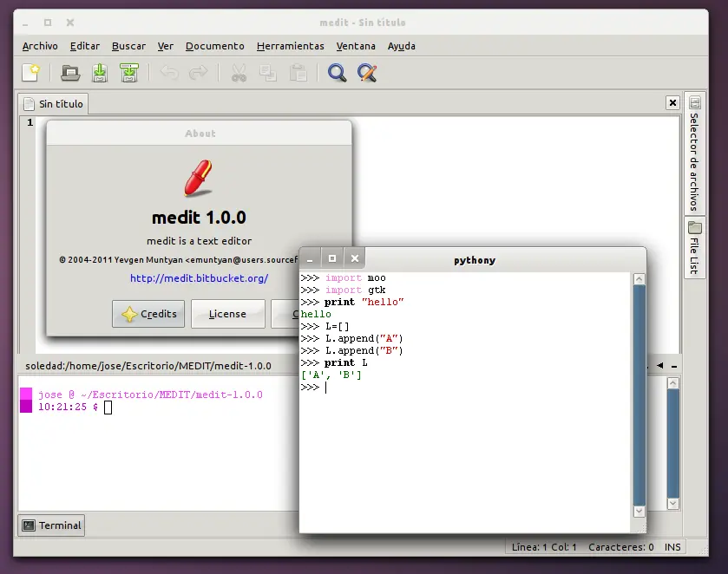Create a new document with toolbar icon

coord(31,73)
